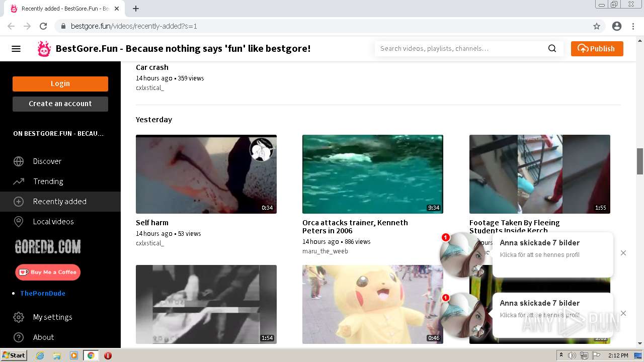644x362 pixels.
Task: Click the page vertical scrollbar thumb
Action: click(640, 161)
